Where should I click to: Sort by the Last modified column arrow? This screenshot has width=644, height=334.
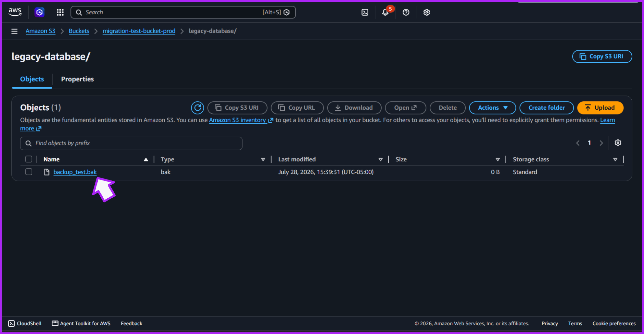[x=380, y=159]
